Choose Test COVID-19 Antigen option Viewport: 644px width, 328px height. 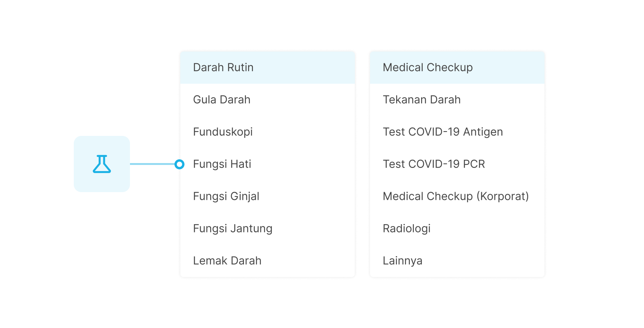coord(443,132)
